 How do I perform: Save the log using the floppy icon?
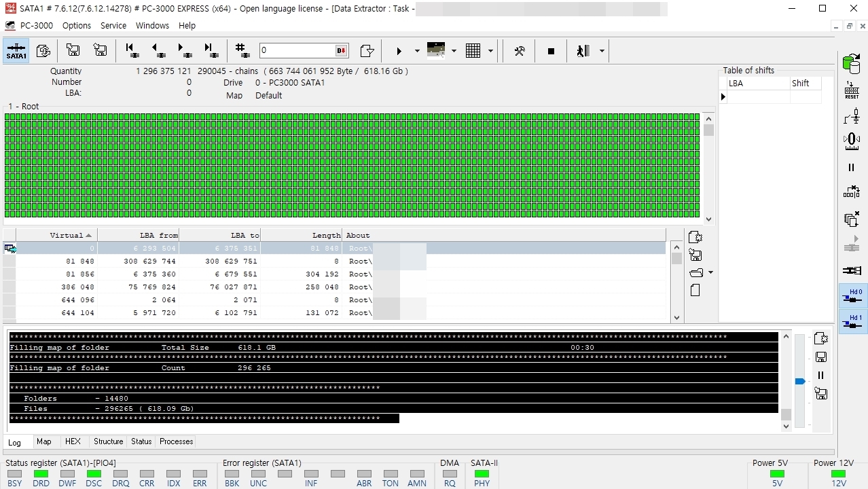820,357
